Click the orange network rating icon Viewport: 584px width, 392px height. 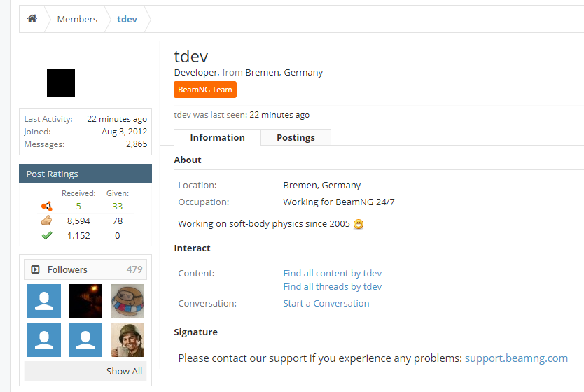pyautogui.click(x=46, y=206)
